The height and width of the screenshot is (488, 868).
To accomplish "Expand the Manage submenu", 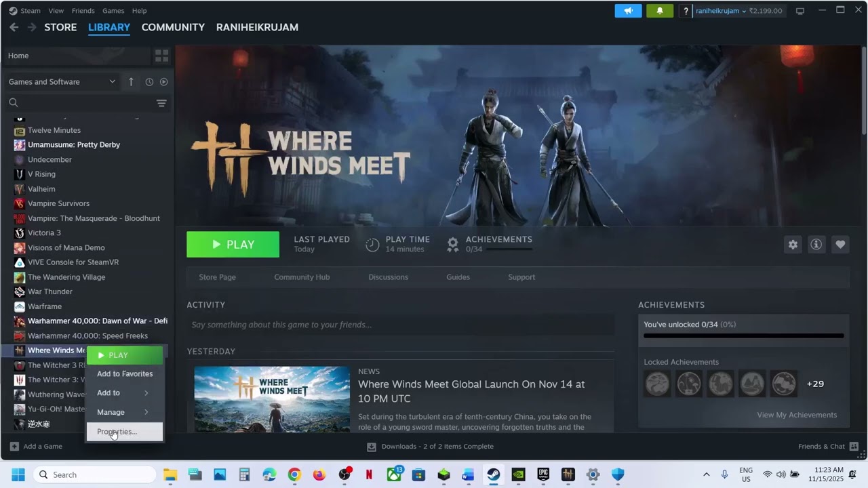I will pyautogui.click(x=125, y=412).
